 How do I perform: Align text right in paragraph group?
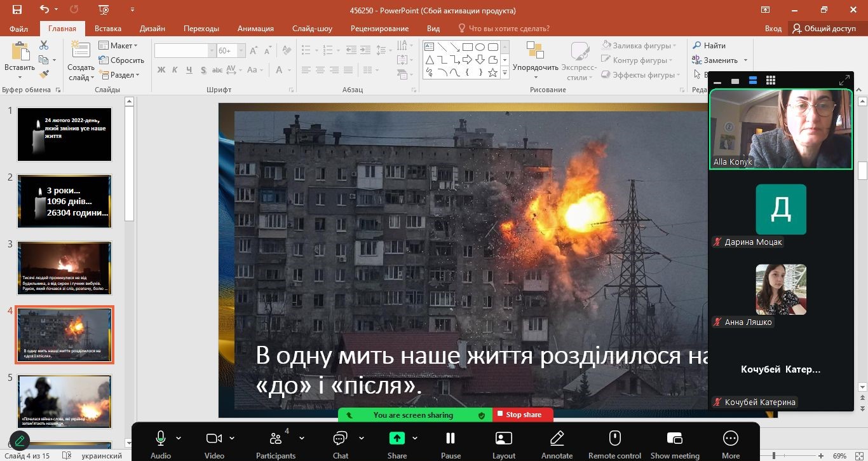coord(334,70)
